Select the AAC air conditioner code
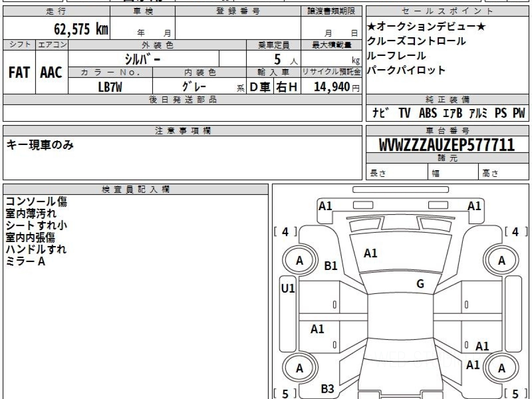The height and width of the screenshot is (399, 532). (51, 73)
